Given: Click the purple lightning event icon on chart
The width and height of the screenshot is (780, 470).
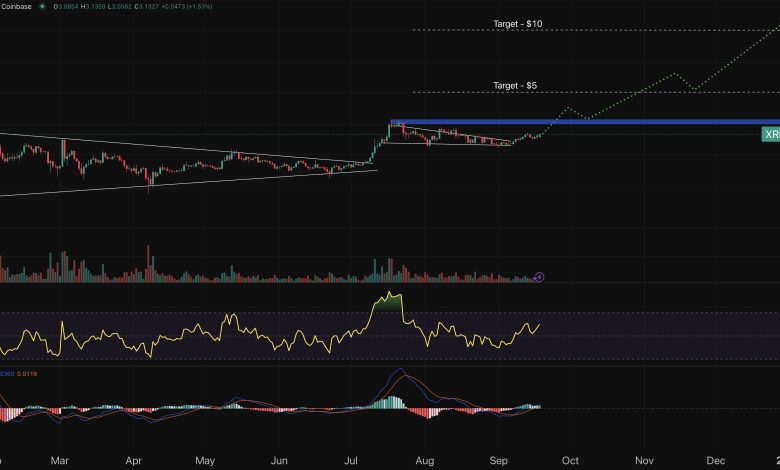Looking at the screenshot, I should (540, 275).
